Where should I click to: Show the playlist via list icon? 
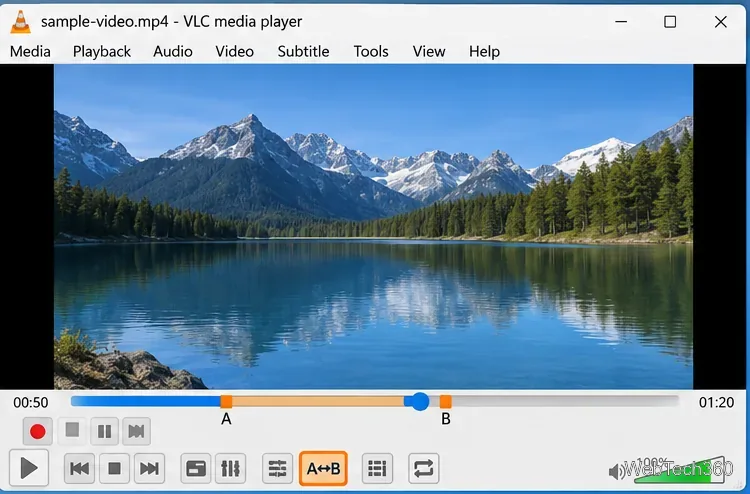[x=377, y=468]
